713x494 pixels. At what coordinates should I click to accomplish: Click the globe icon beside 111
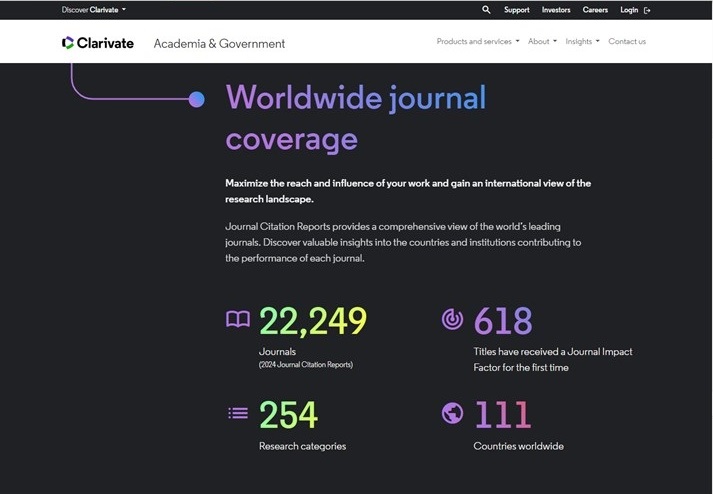pos(452,413)
